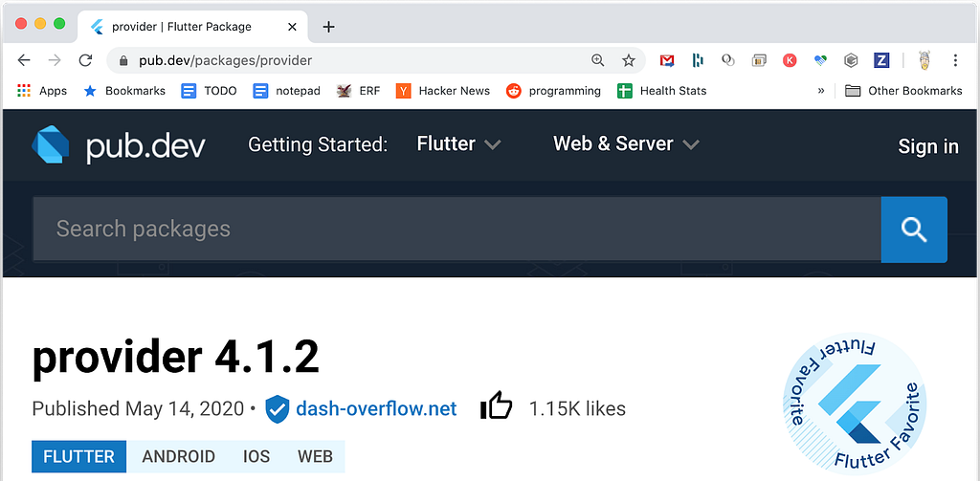This screenshot has height=481, width=980.
Task: Open the Gmail extension icon
Action: (667, 60)
